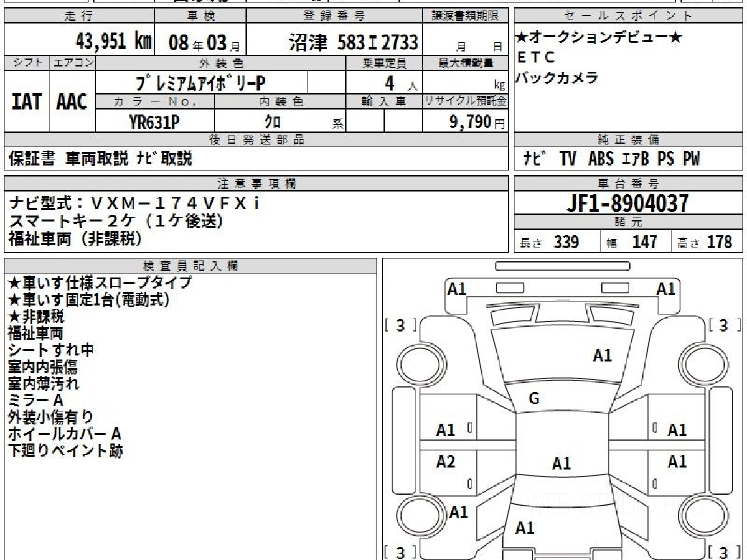Select color code YR631P
Image resolution: width=747 pixels, height=560 pixels.
[154, 122]
